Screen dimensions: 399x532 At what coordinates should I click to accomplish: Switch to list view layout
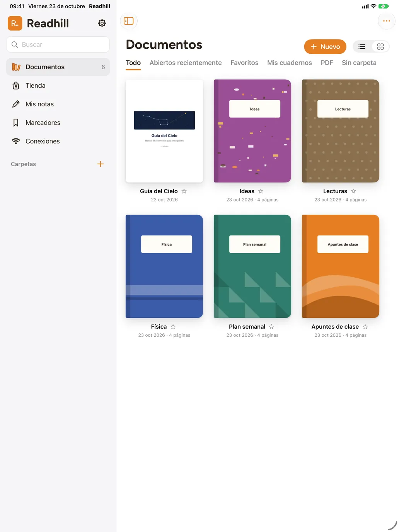pyautogui.click(x=362, y=46)
